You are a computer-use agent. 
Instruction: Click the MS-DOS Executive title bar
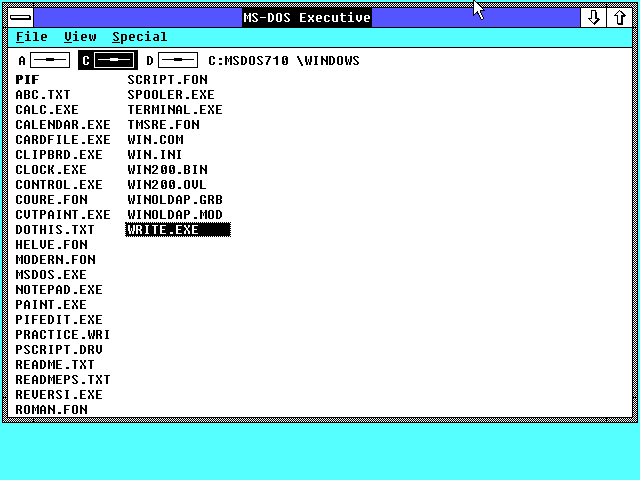[x=307, y=18]
